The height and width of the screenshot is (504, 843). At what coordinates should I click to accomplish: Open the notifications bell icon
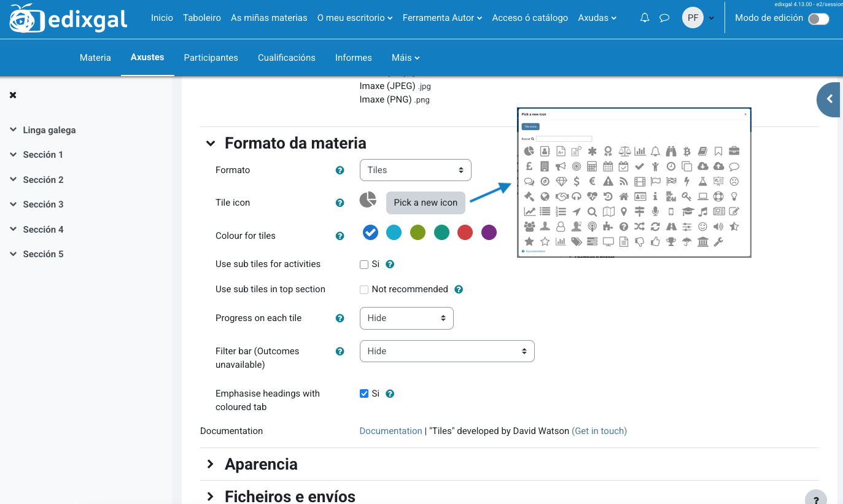click(645, 18)
